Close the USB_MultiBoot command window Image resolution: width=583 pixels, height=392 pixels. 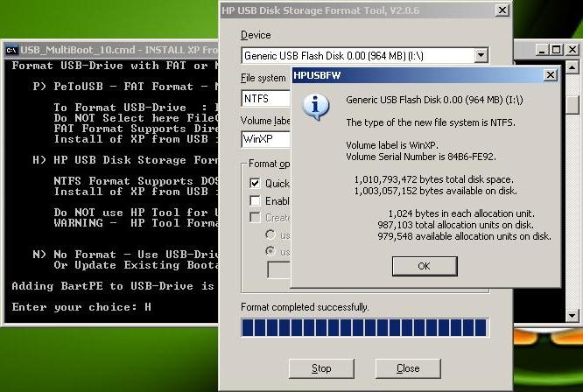[x=572, y=50]
